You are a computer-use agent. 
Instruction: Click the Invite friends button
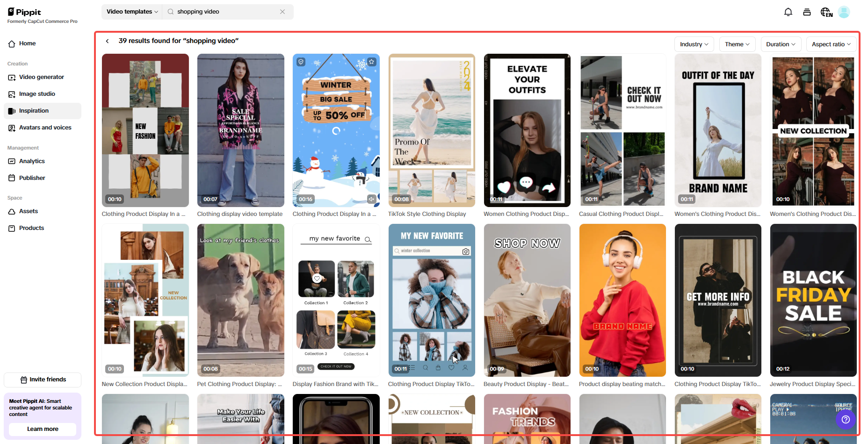(x=43, y=380)
